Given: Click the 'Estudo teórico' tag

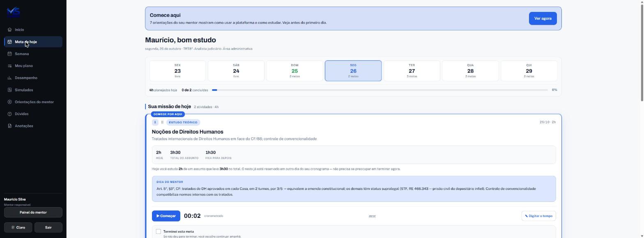Looking at the screenshot, I should [183, 122].
